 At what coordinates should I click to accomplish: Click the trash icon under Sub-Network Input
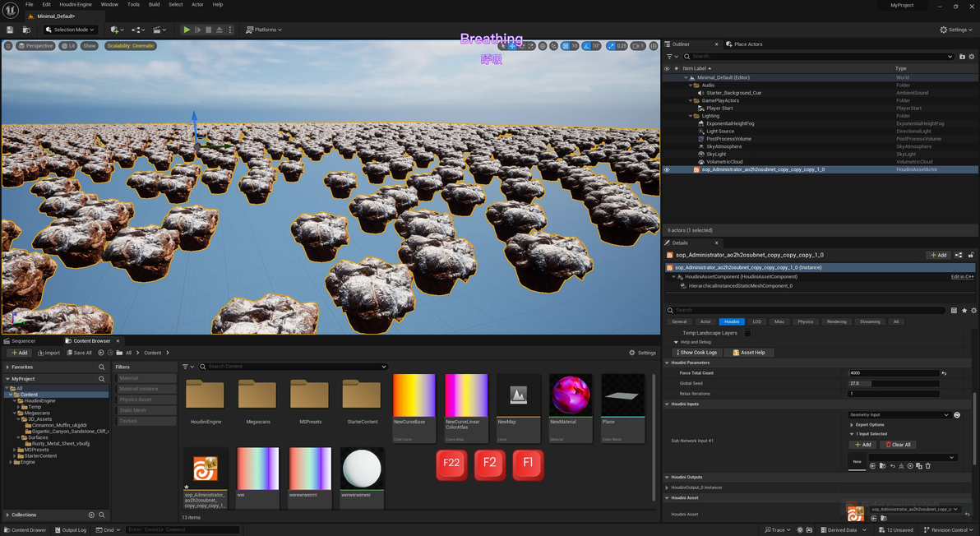click(928, 466)
